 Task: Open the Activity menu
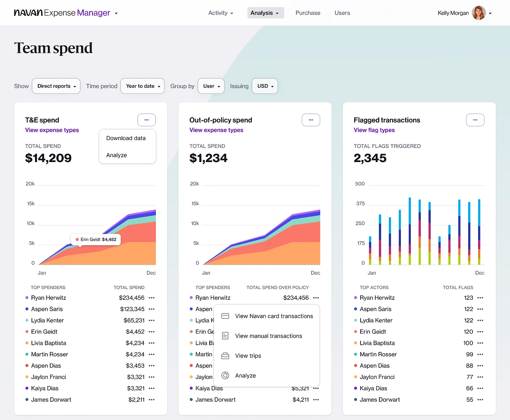[x=221, y=13]
